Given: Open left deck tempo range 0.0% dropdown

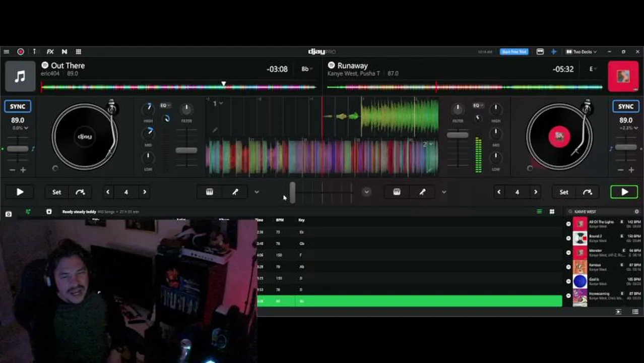Looking at the screenshot, I should [20, 128].
